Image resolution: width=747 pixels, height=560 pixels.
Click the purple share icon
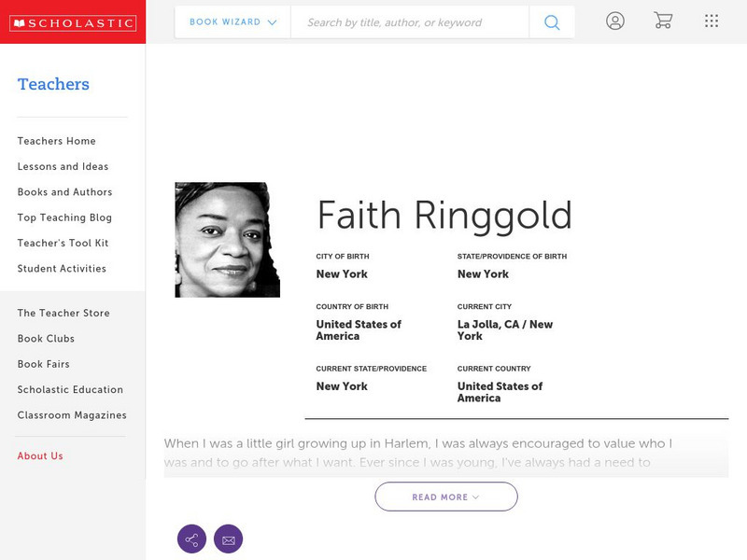pyautogui.click(x=191, y=539)
